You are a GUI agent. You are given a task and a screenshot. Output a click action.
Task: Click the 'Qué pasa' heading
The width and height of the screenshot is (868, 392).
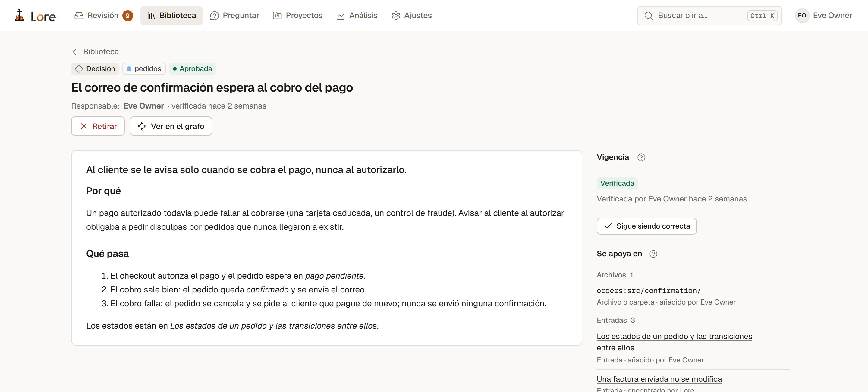click(108, 254)
